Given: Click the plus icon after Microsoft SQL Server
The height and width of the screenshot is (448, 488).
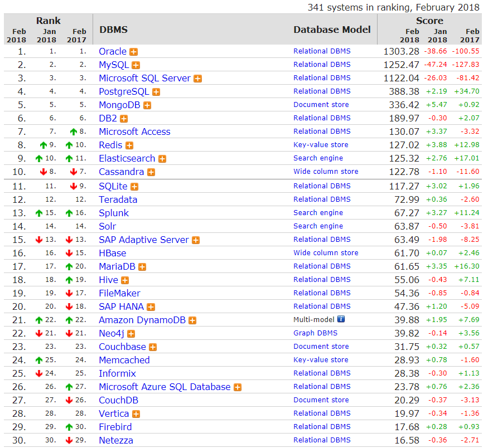Looking at the screenshot, I should [197, 79].
